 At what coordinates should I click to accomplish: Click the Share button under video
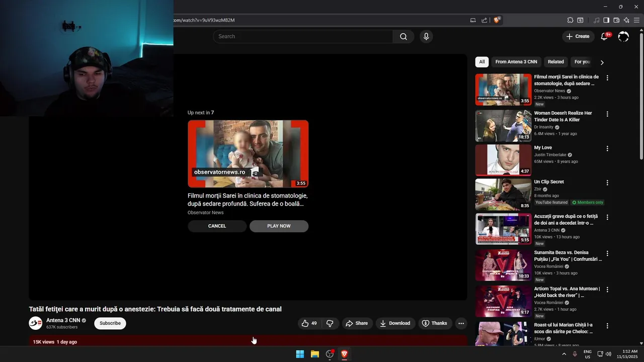pyautogui.click(x=357, y=323)
